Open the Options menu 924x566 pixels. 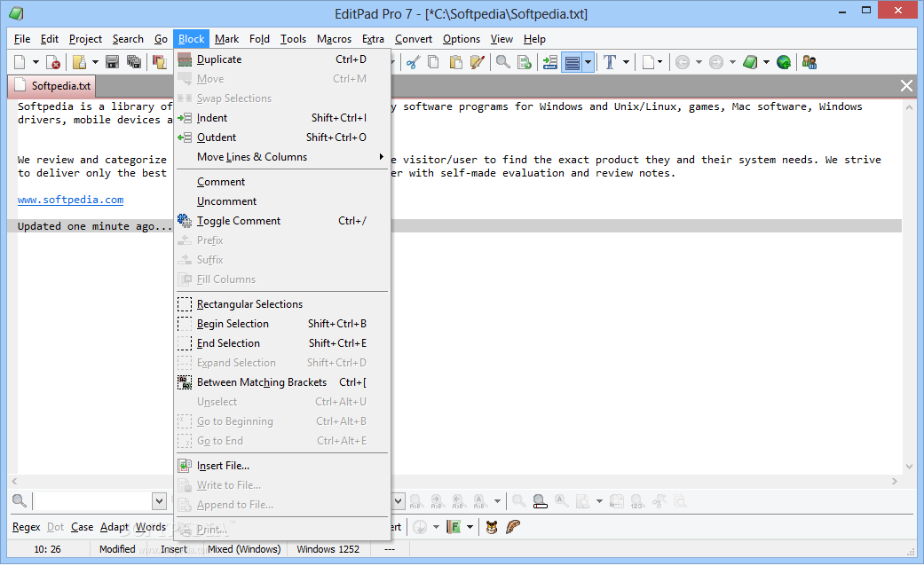(x=462, y=39)
